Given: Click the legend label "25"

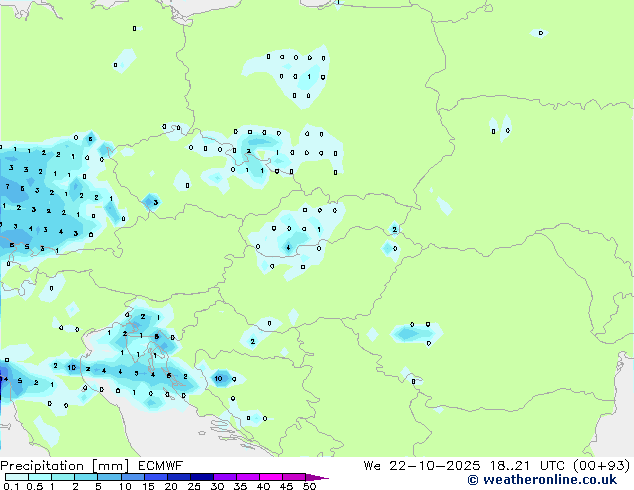Looking at the screenshot, I should pos(194,486).
